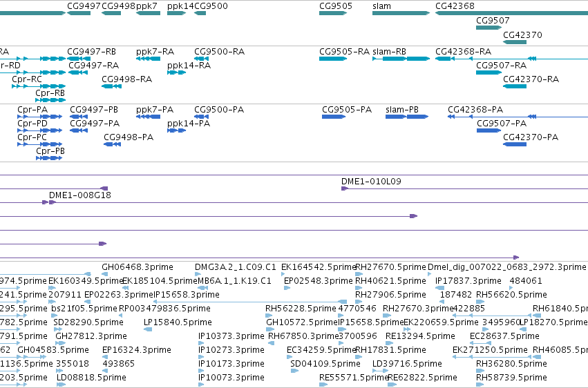588x388 pixels.
Task: Open protein Cpr-PC
Action: (32, 137)
